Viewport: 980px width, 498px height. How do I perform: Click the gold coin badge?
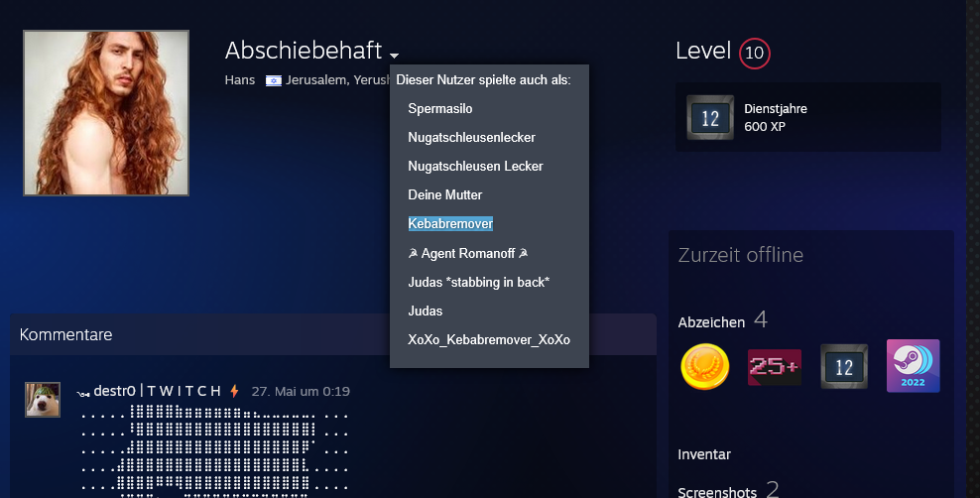click(x=705, y=366)
